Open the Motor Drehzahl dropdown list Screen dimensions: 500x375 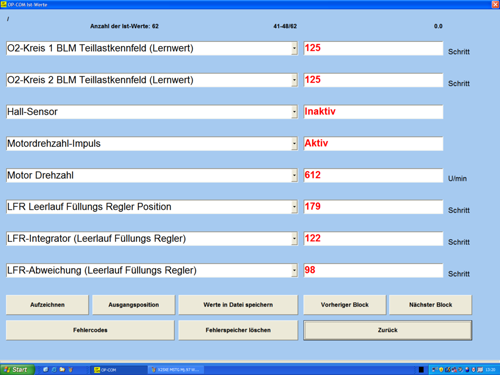click(x=294, y=175)
